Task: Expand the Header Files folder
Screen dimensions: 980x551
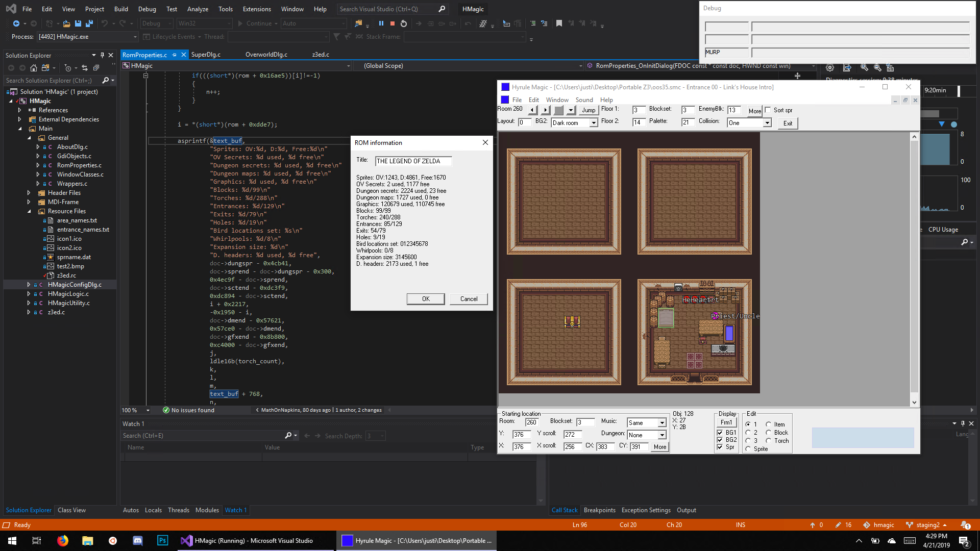Action: point(29,193)
